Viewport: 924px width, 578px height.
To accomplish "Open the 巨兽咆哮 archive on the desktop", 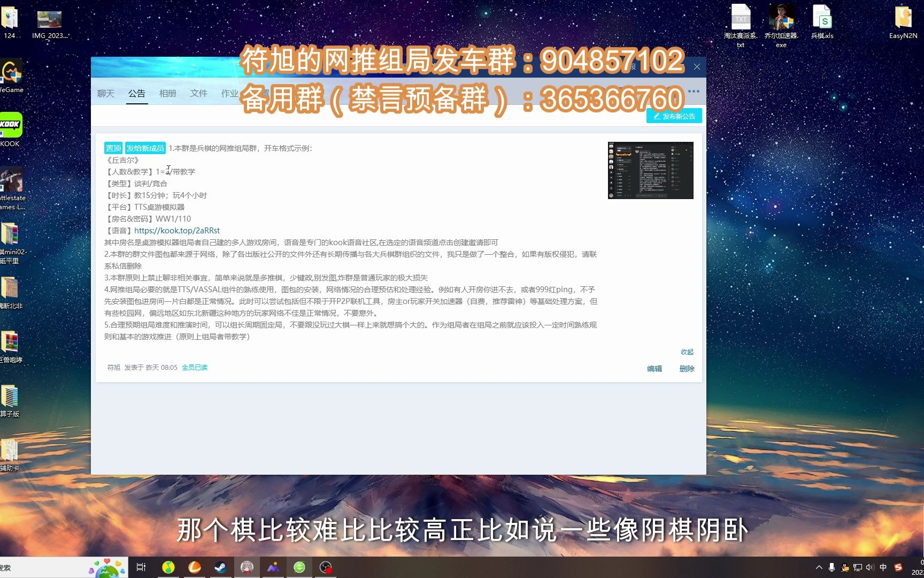I will tap(11, 347).
